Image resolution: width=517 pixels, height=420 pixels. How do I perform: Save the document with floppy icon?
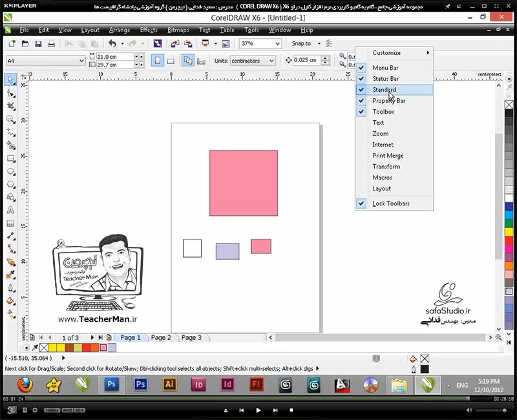[38, 43]
